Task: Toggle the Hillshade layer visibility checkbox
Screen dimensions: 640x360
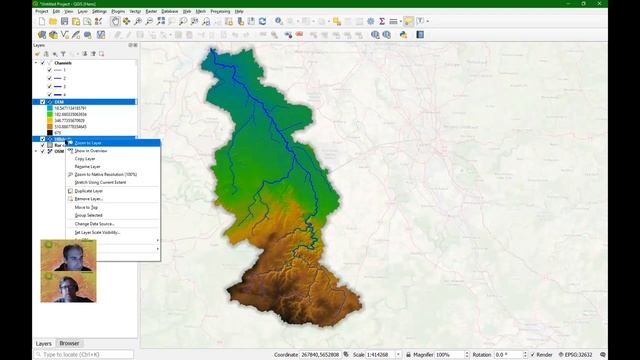Action: (x=42, y=139)
